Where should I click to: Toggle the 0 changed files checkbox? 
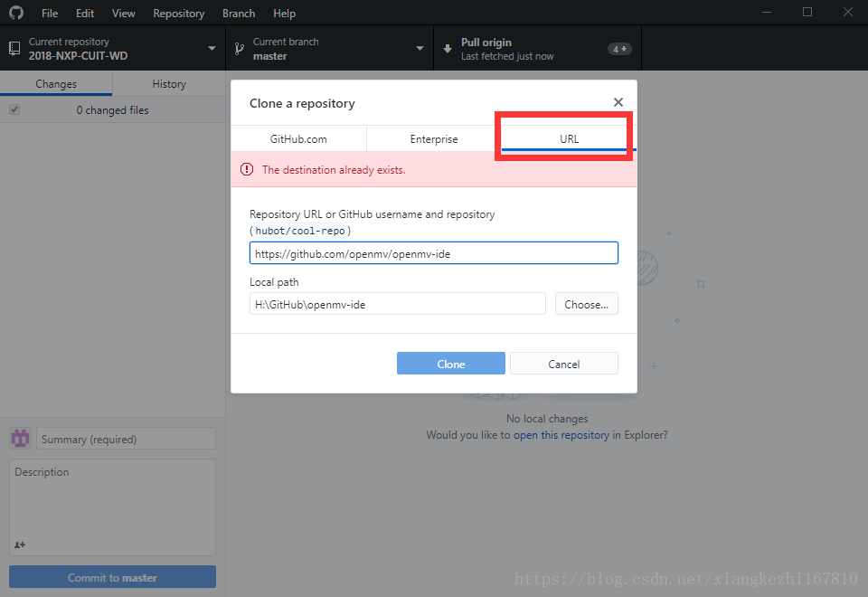pyautogui.click(x=14, y=109)
